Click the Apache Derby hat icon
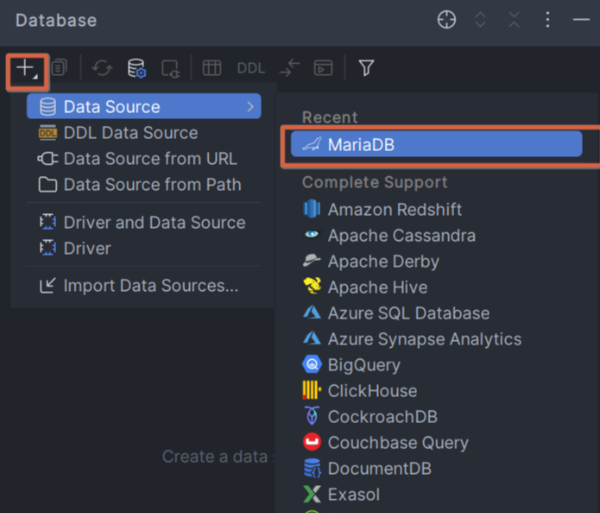This screenshot has width=600, height=513. 312,260
